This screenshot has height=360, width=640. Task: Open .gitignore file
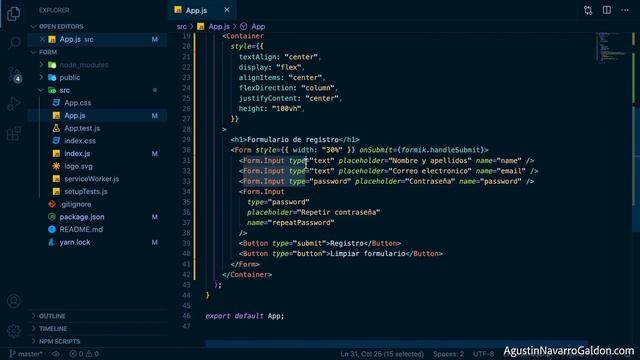pos(98,204)
